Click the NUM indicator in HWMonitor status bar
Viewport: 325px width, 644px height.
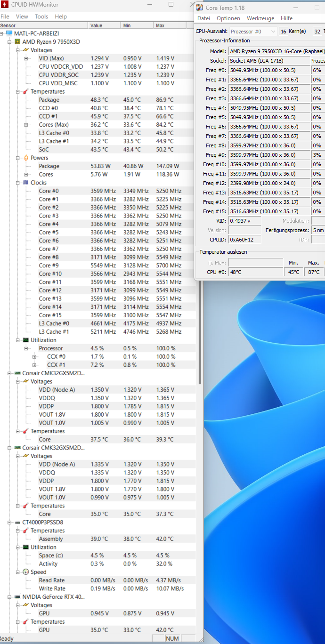(x=172, y=639)
